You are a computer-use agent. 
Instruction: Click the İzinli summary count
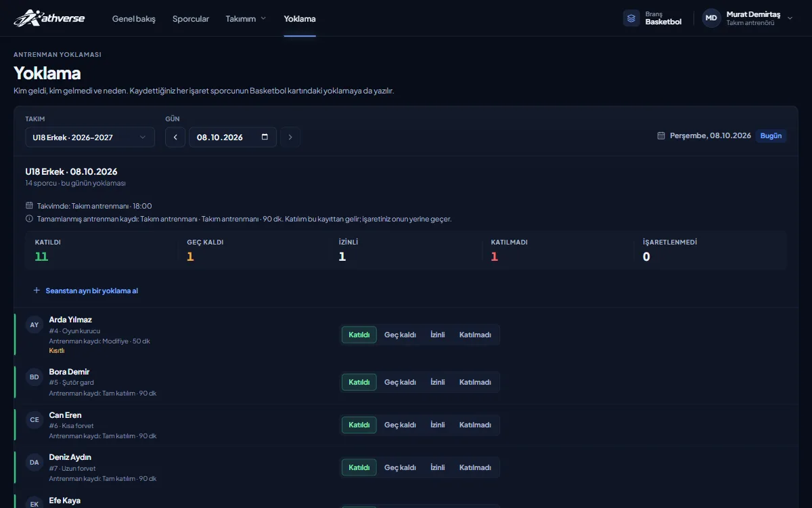pos(342,257)
